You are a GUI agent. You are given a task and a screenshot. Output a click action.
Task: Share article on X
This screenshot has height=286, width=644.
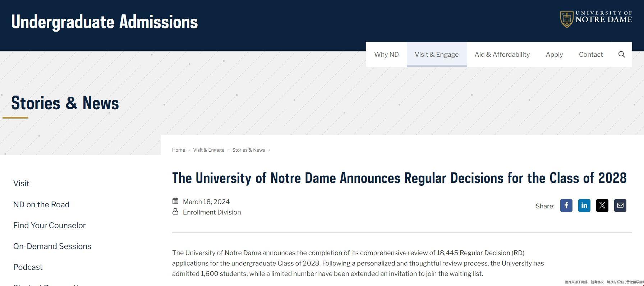(x=602, y=206)
